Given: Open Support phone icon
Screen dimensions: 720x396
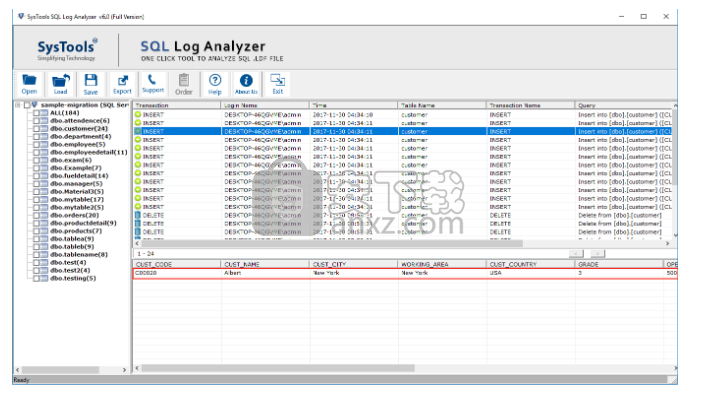Looking at the screenshot, I should point(153,84).
